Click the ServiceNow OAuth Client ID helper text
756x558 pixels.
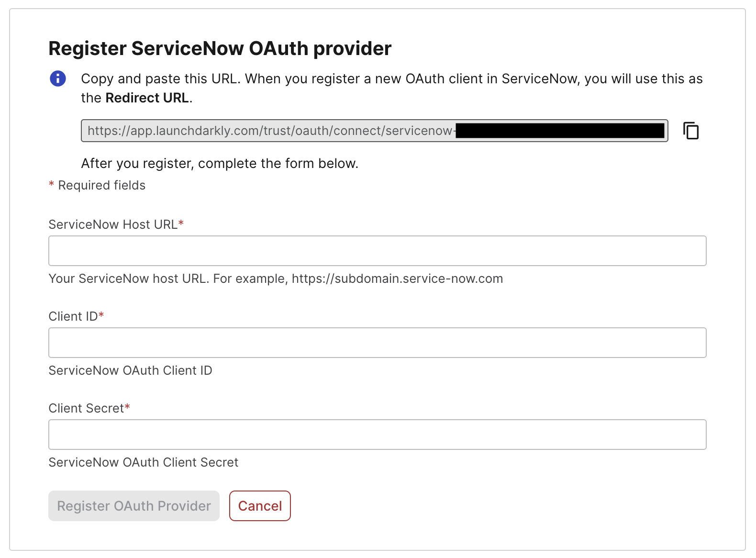130,370
